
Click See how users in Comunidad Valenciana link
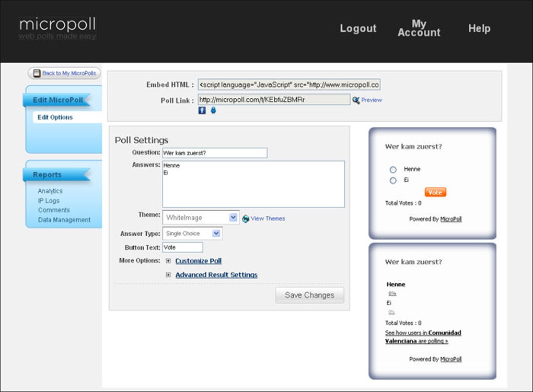(423, 337)
